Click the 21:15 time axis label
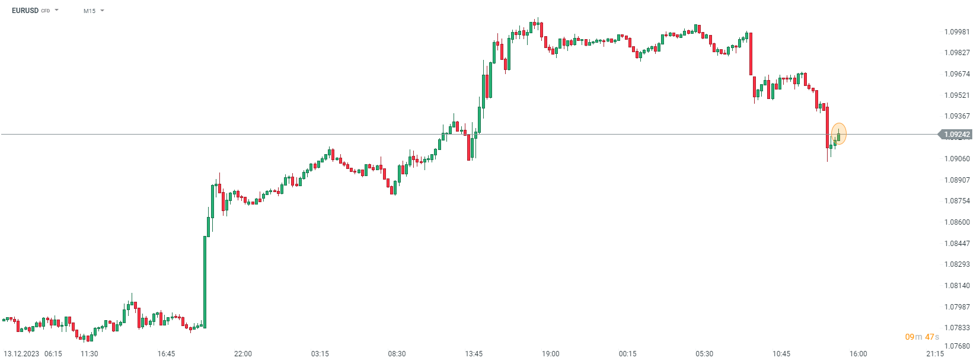The height and width of the screenshot is (364, 980). [935, 354]
